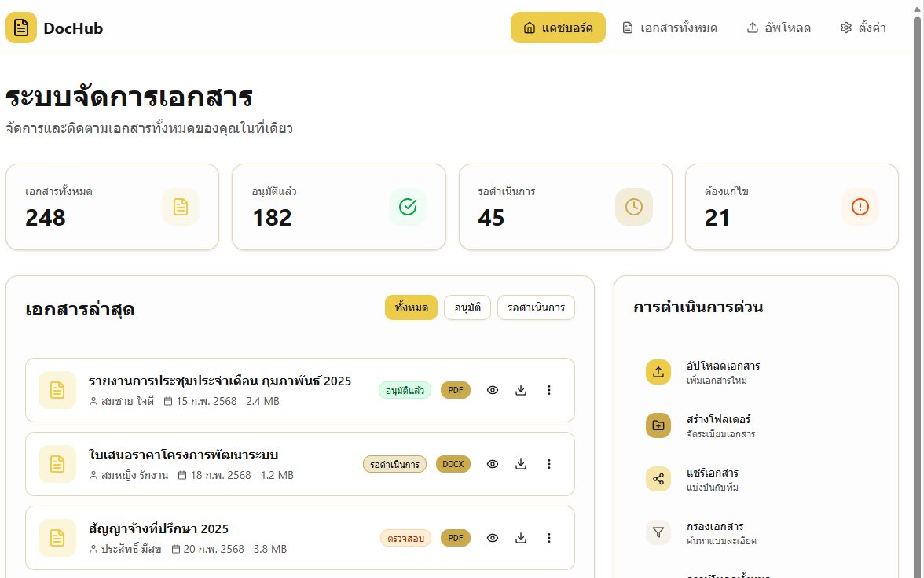Click the date 15 ก.พ. 2568
The image size is (924, 578).
[206, 401]
